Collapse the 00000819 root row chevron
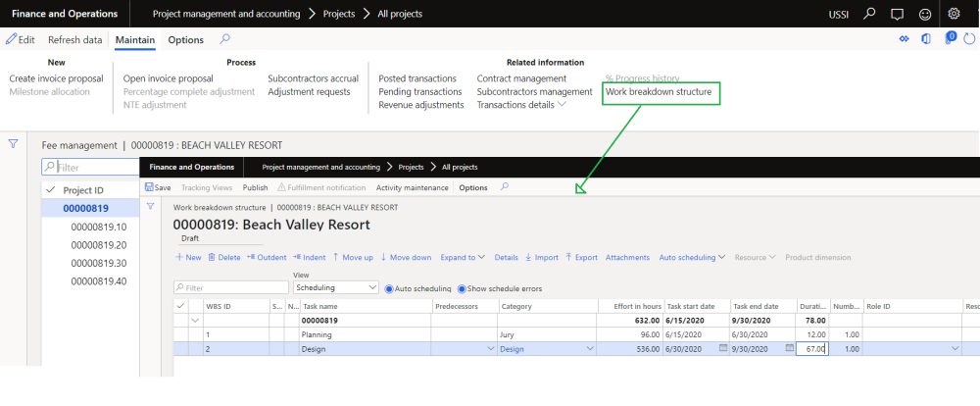The height and width of the screenshot is (406, 980). (x=195, y=321)
